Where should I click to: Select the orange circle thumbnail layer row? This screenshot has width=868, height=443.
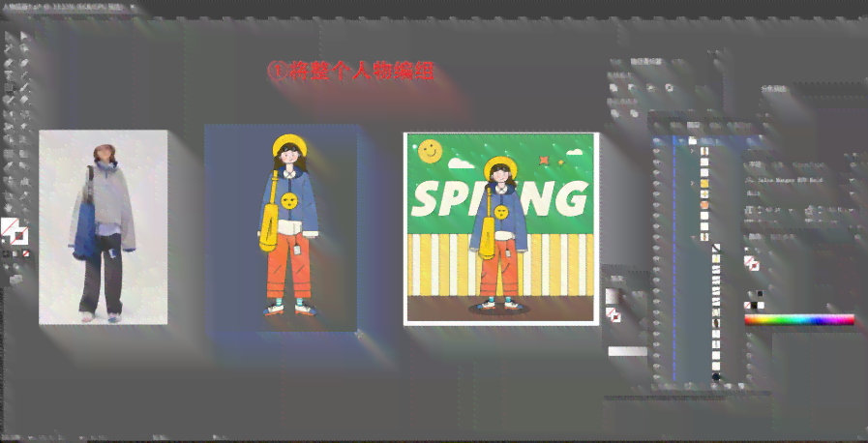[x=704, y=205]
